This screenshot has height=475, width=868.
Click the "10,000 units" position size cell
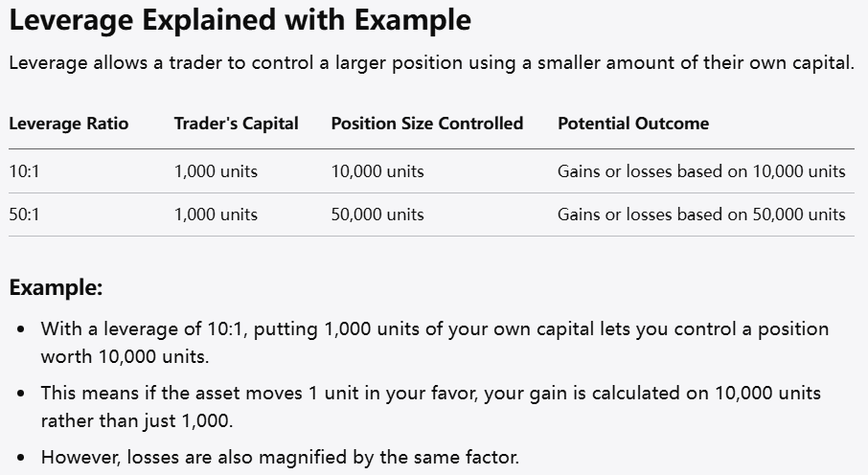[x=377, y=171]
